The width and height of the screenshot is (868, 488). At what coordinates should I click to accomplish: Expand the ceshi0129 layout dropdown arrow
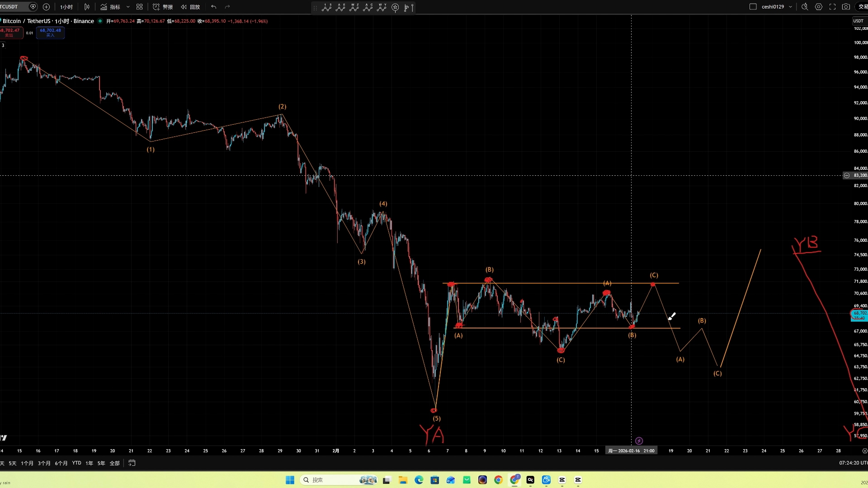coord(790,7)
